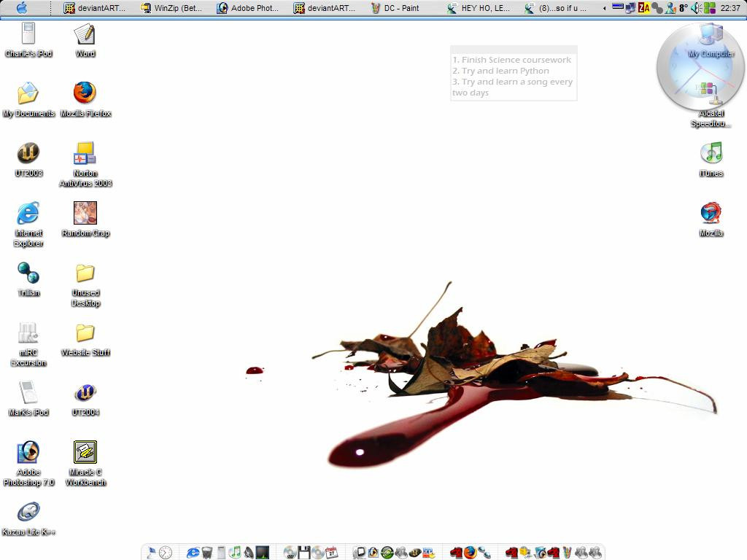The image size is (747, 560).
Task: Switch to the HEY HO, LE... chat window
Action: (479, 8)
